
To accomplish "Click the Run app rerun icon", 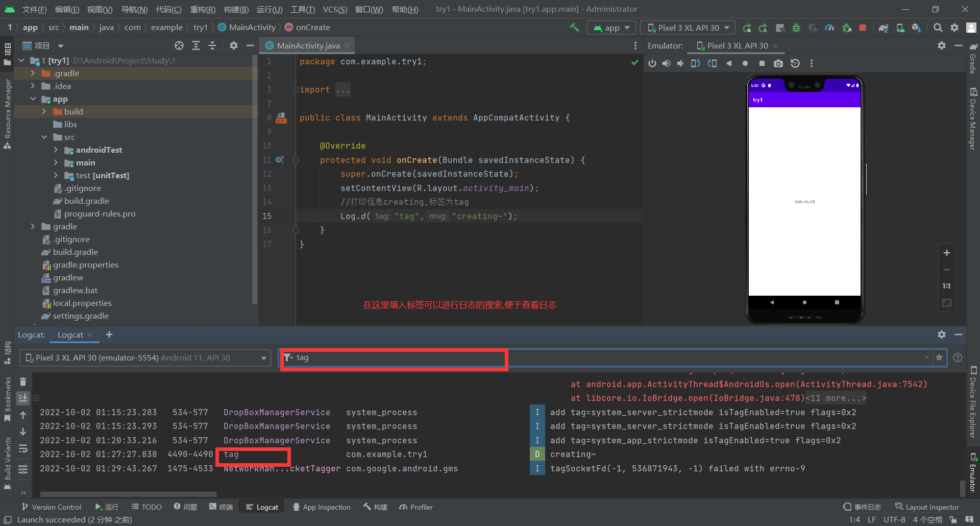I will point(747,28).
